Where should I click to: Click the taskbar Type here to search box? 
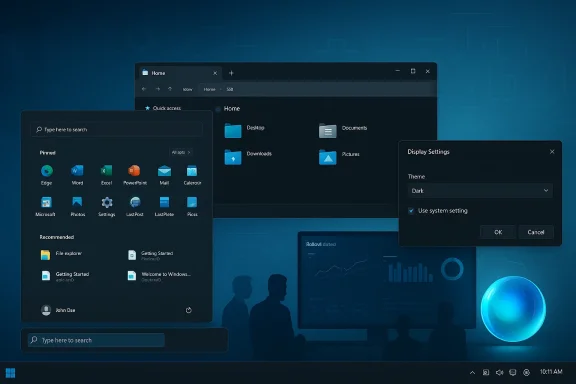click(96, 340)
